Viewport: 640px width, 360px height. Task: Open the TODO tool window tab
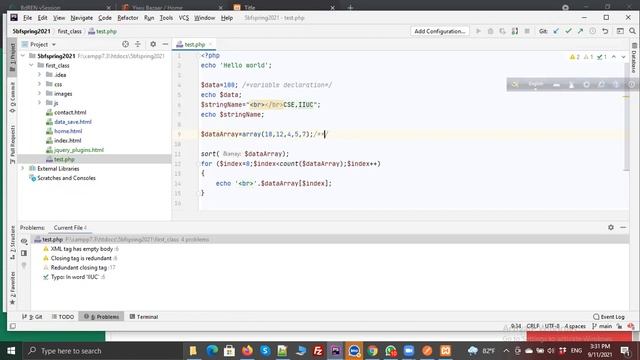[x=63, y=317]
